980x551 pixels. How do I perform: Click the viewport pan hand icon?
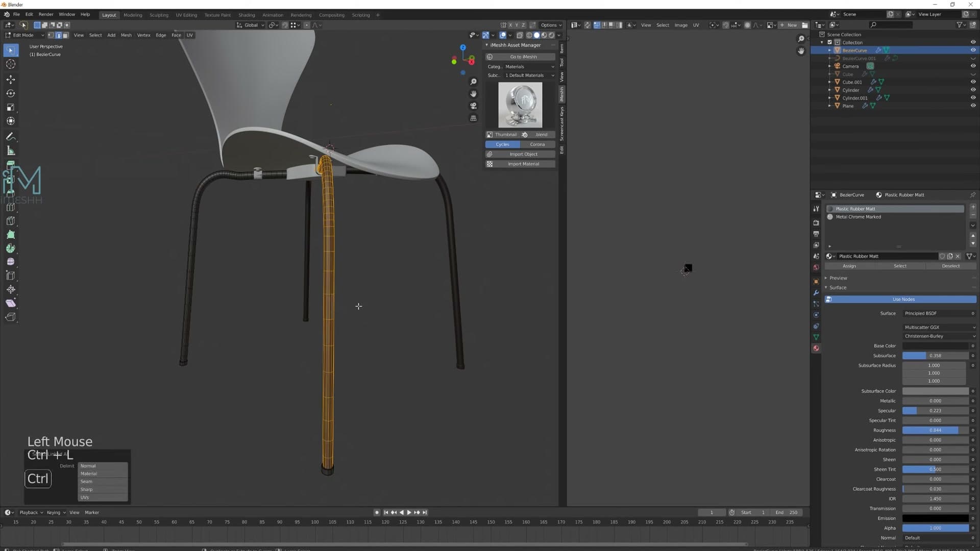[x=473, y=94]
